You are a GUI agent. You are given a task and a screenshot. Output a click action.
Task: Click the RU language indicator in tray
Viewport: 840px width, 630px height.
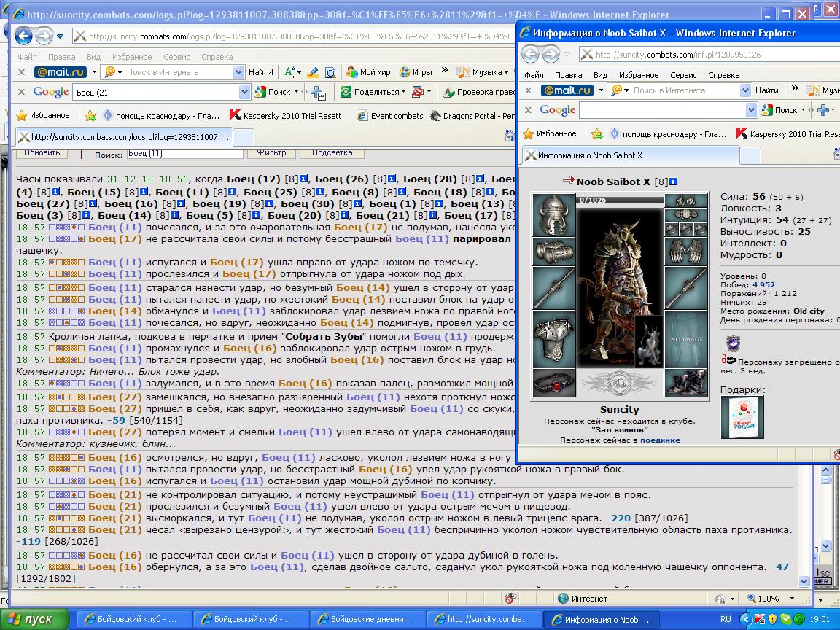726,619
